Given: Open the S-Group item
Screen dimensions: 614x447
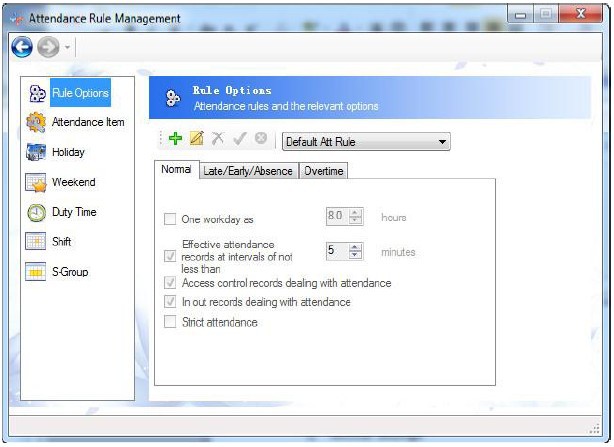Looking at the screenshot, I should point(57,272).
